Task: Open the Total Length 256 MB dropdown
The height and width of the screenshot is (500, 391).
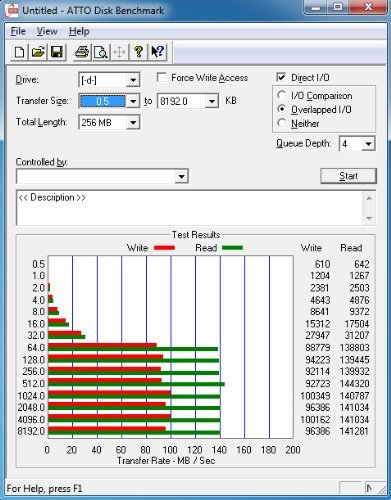Action: 133,122
